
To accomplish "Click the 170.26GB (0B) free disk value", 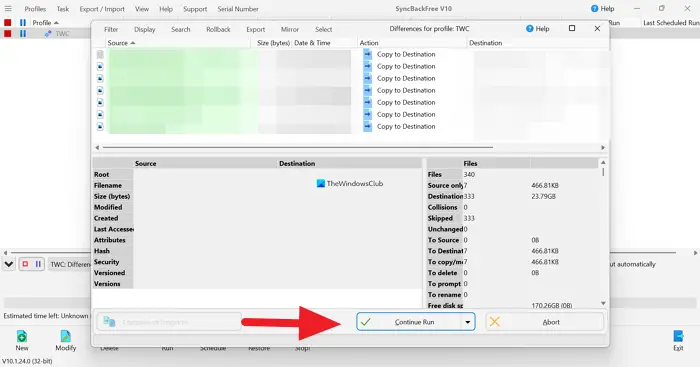I will (x=552, y=306).
